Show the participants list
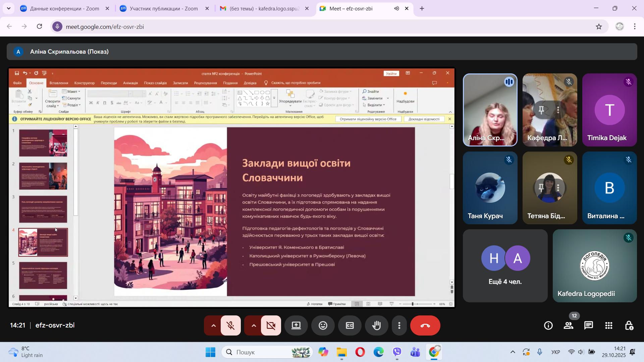This screenshot has height=362, width=644. coord(569,325)
